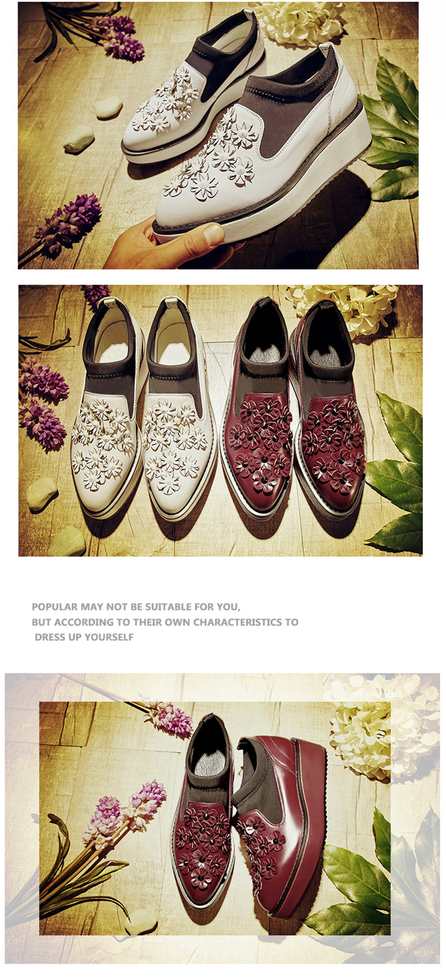Click the top product photo of white shoes
Image resolution: width=446 pixels, height=980 pixels.
[218, 135]
